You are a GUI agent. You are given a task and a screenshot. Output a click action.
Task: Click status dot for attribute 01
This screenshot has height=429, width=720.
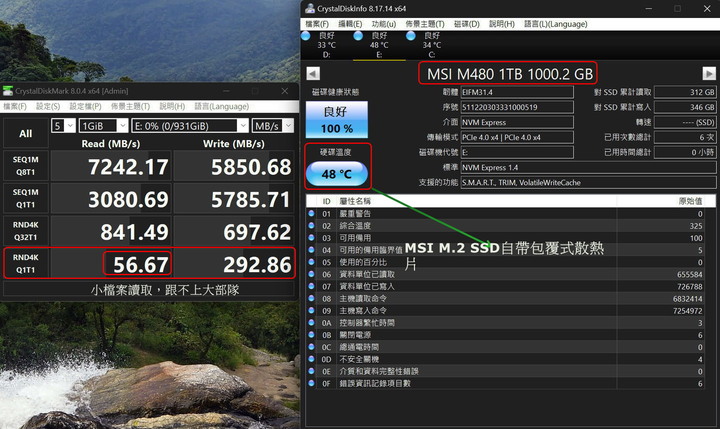(x=311, y=214)
